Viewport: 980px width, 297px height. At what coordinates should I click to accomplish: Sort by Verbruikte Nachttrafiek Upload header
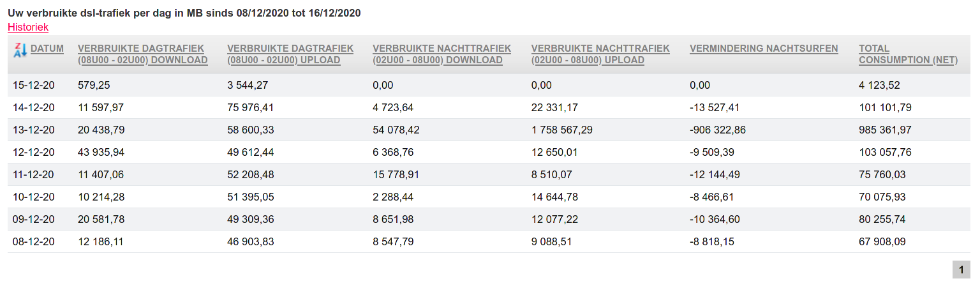pyautogui.click(x=600, y=54)
